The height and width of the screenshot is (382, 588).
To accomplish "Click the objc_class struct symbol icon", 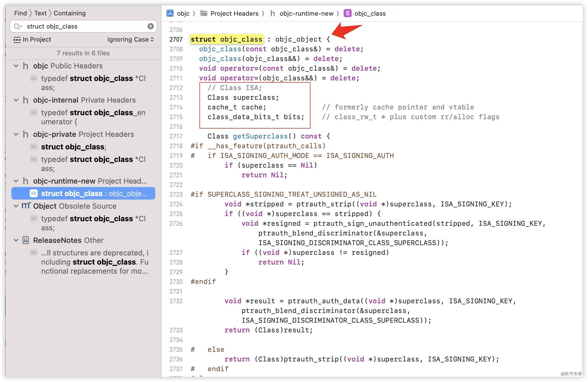I will coord(347,13).
